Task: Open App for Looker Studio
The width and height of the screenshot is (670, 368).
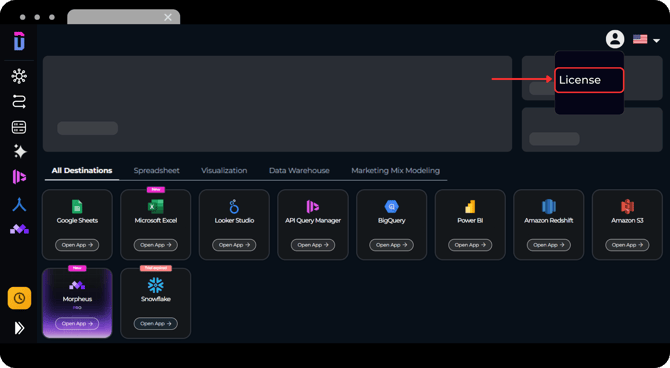Action: click(234, 245)
